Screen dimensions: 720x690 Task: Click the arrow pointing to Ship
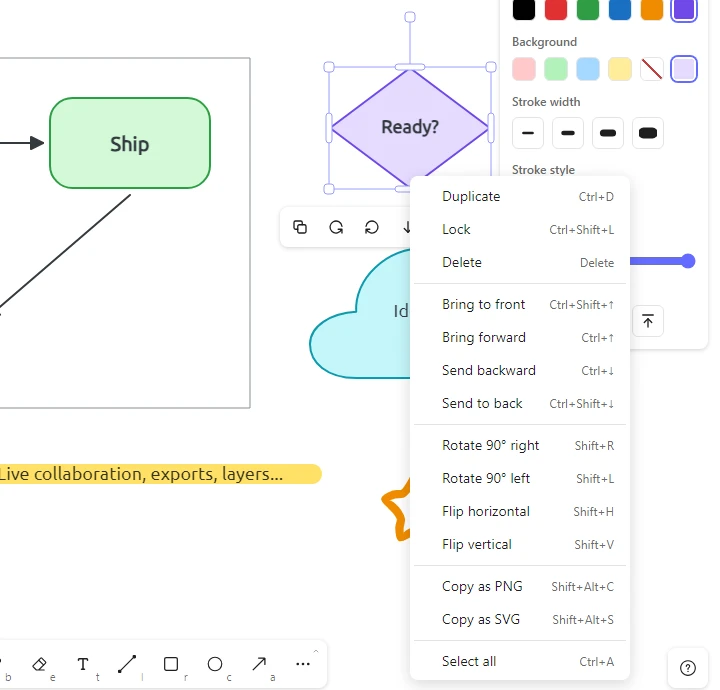22,143
